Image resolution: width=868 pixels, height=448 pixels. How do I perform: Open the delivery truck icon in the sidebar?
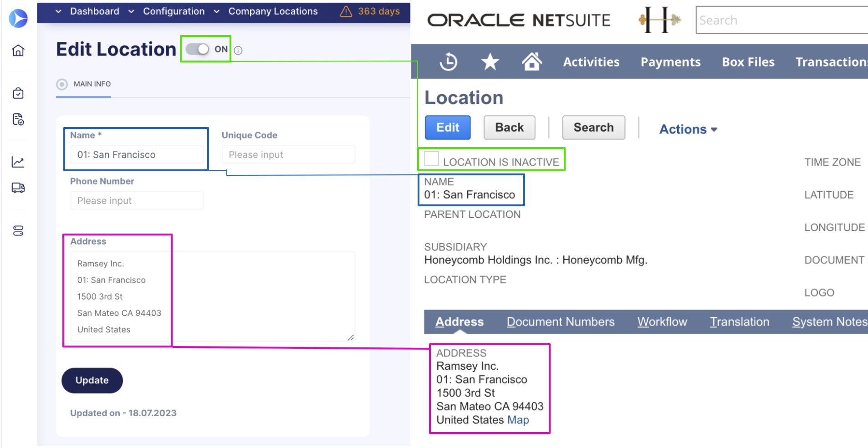click(18, 188)
